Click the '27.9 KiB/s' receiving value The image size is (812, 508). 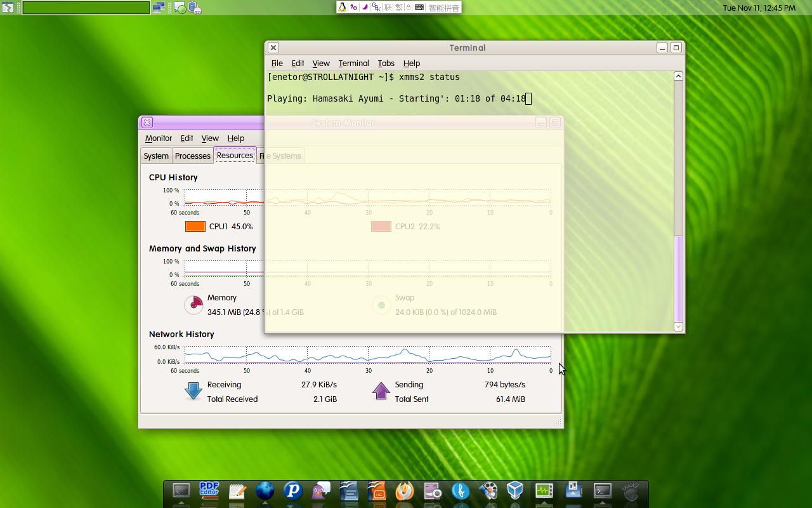pyautogui.click(x=319, y=385)
